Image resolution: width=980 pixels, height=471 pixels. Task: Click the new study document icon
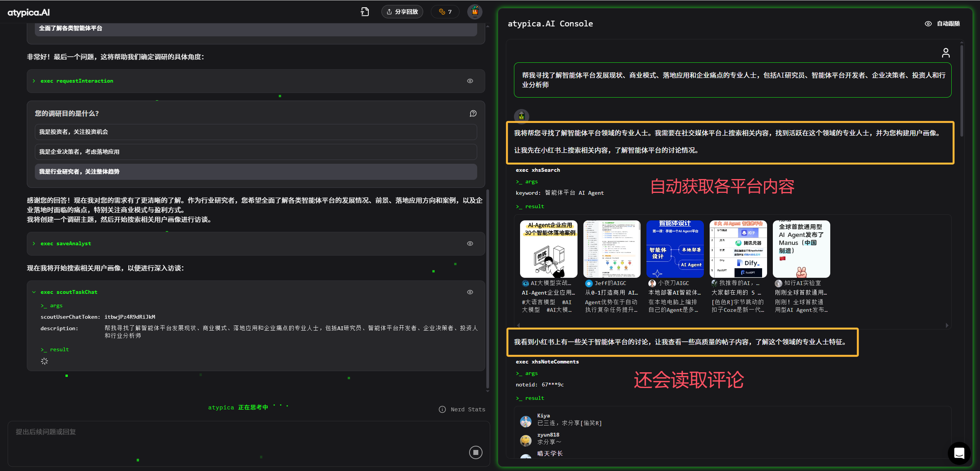[x=365, y=12]
